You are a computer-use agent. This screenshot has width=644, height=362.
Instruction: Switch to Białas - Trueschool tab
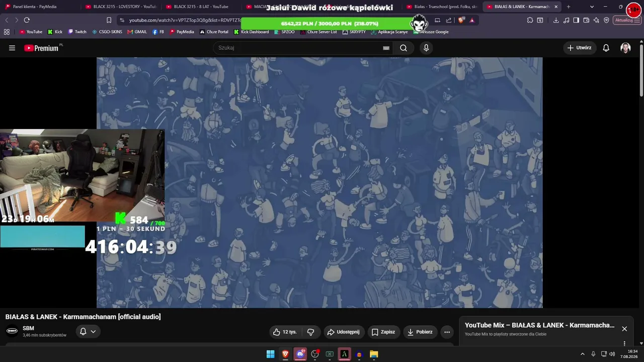442,7
